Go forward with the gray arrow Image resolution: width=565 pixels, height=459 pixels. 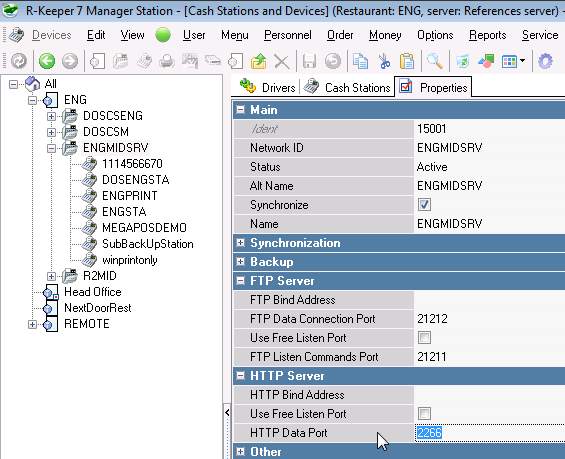click(x=70, y=61)
